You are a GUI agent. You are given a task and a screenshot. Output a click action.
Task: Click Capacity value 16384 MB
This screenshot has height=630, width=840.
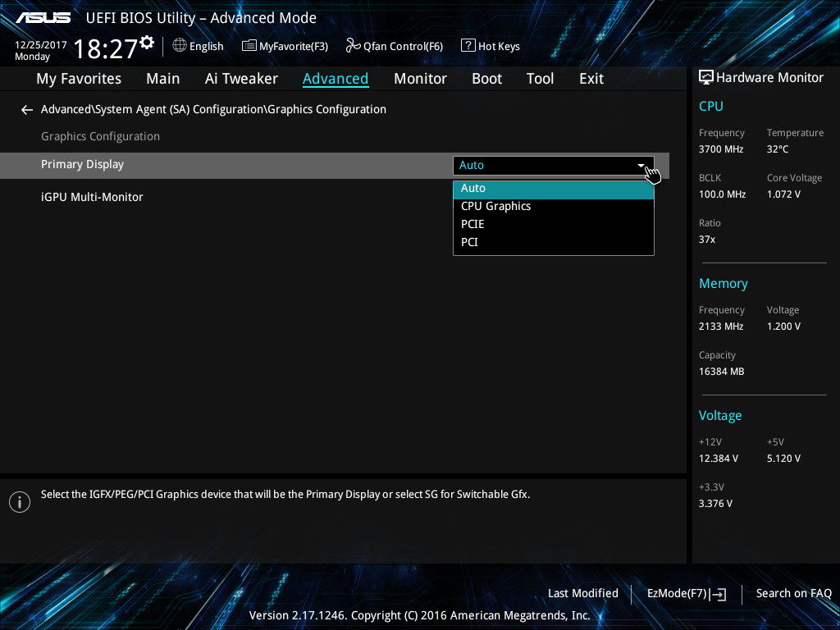click(x=721, y=372)
